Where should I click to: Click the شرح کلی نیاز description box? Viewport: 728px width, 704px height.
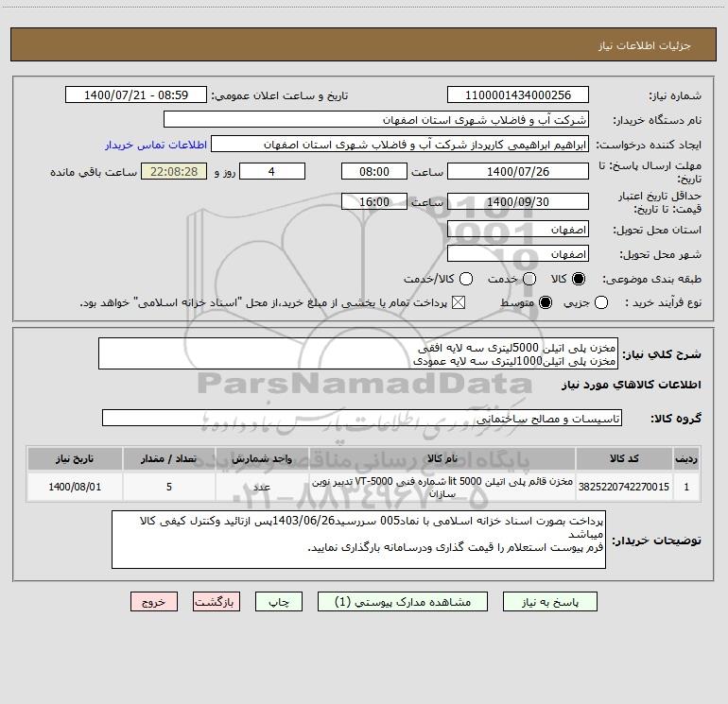click(358, 353)
